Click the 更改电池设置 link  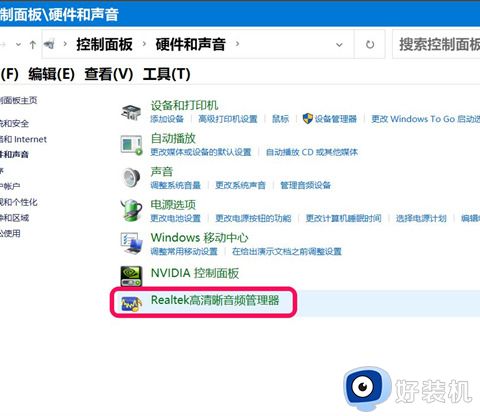[175, 218]
